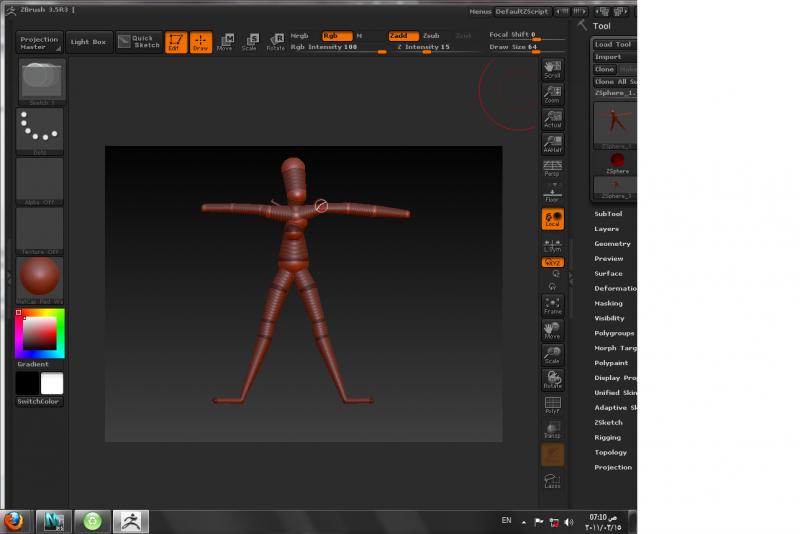
Task: Select the Lasso selection icon
Action: 552,481
